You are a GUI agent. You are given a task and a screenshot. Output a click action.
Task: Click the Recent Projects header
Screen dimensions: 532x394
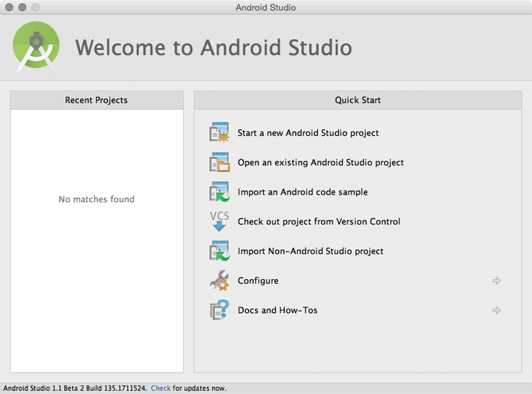pos(97,100)
